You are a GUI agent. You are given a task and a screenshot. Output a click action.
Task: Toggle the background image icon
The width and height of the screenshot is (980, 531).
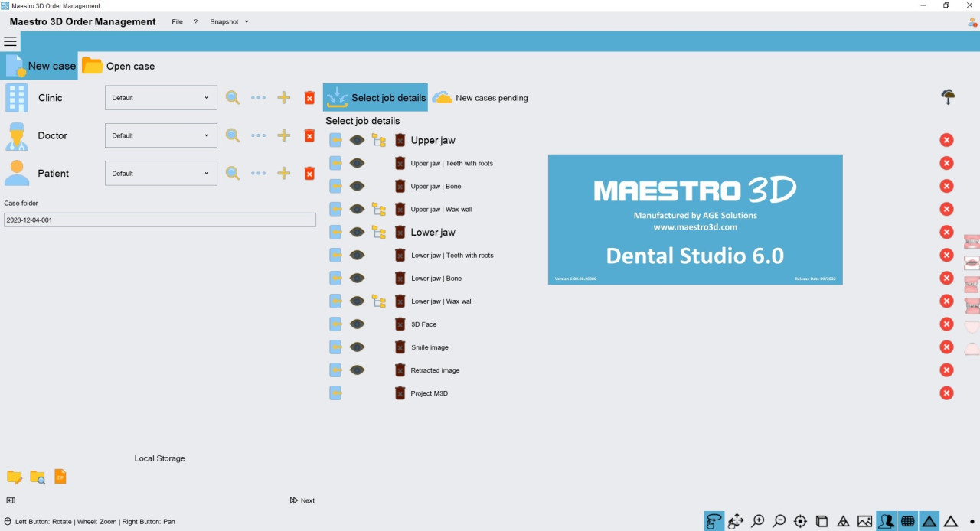(x=864, y=521)
